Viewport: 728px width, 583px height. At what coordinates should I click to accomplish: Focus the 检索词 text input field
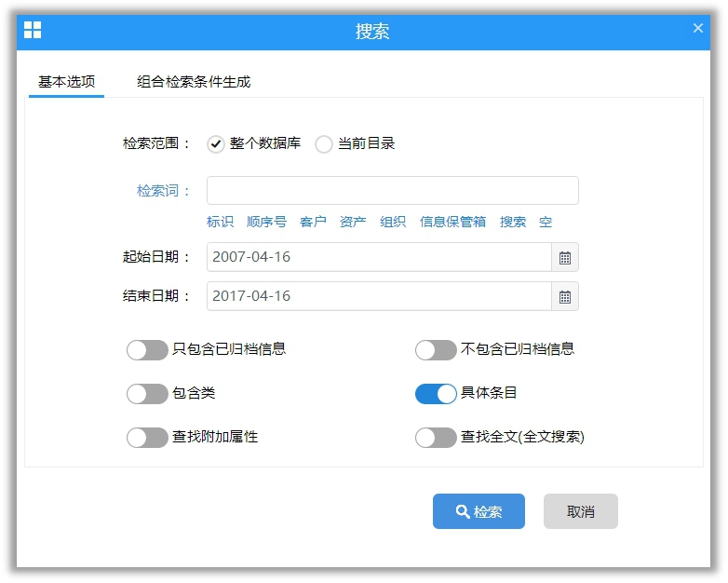pos(392,191)
